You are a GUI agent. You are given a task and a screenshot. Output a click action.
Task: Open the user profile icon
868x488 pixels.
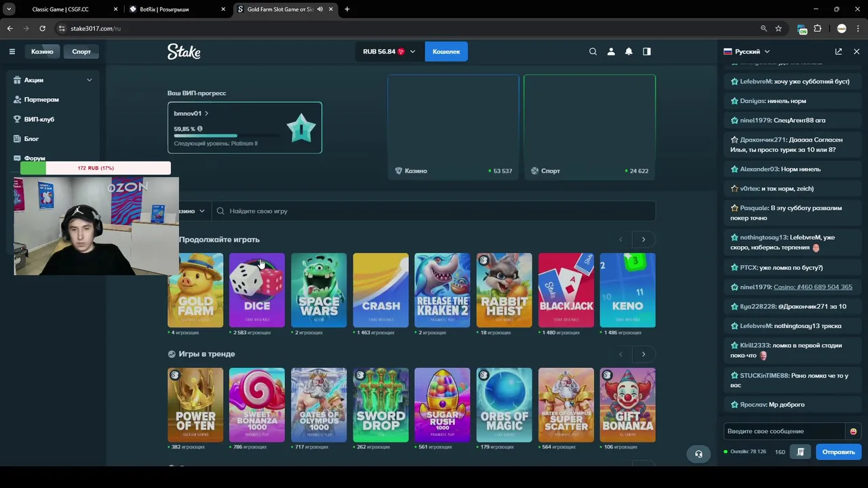point(611,52)
